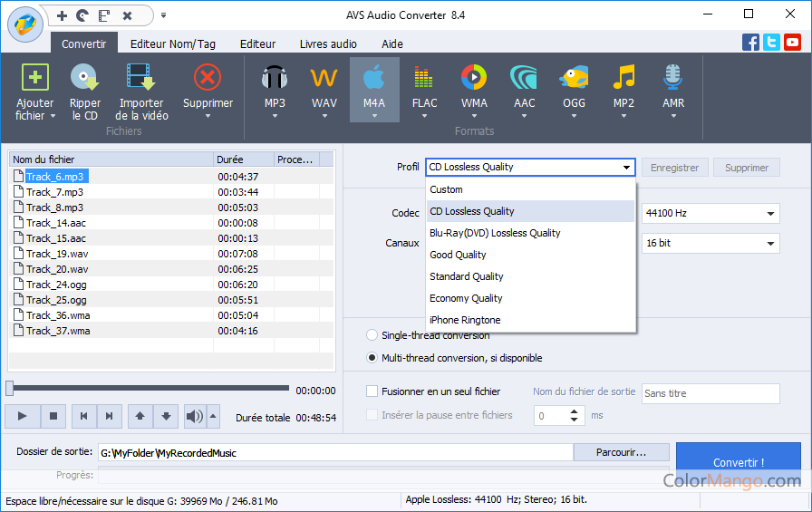Click the plus icon in quick access bar
This screenshot has height=512, width=812.
tap(62, 15)
